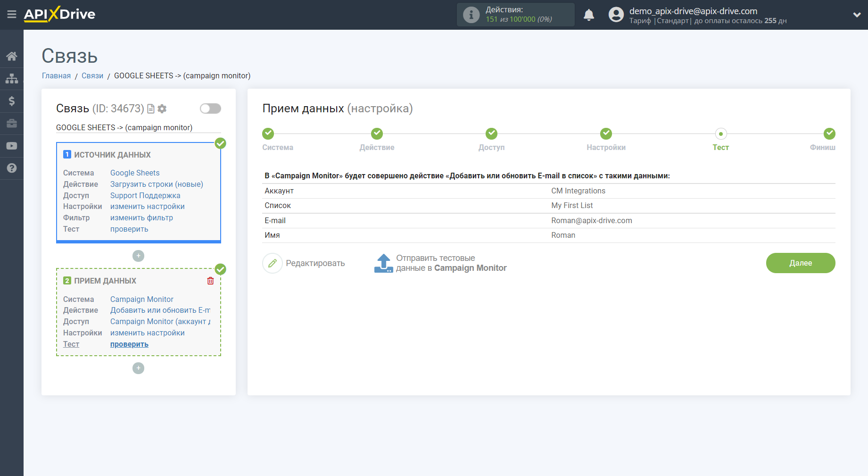868x476 pixels.
Task: Go to Тест step
Action: point(720,134)
